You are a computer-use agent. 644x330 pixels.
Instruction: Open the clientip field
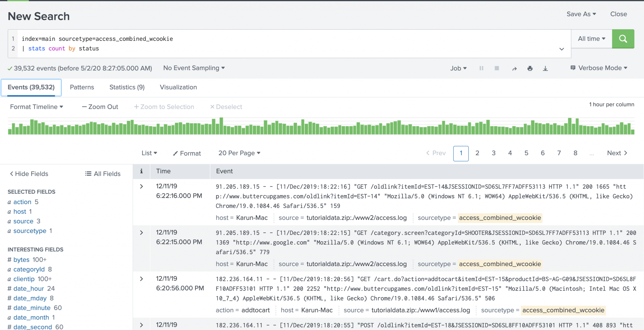coord(24,279)
